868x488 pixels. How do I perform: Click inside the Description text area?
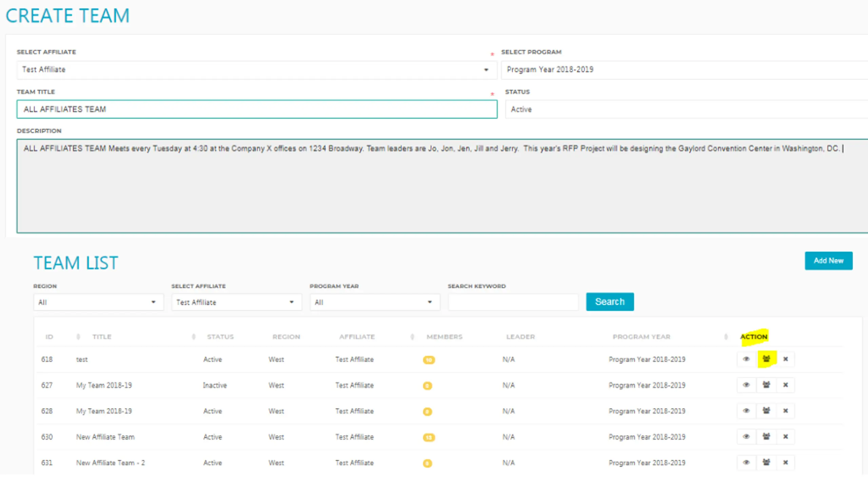pyautogui.click(x=442, y=186)
